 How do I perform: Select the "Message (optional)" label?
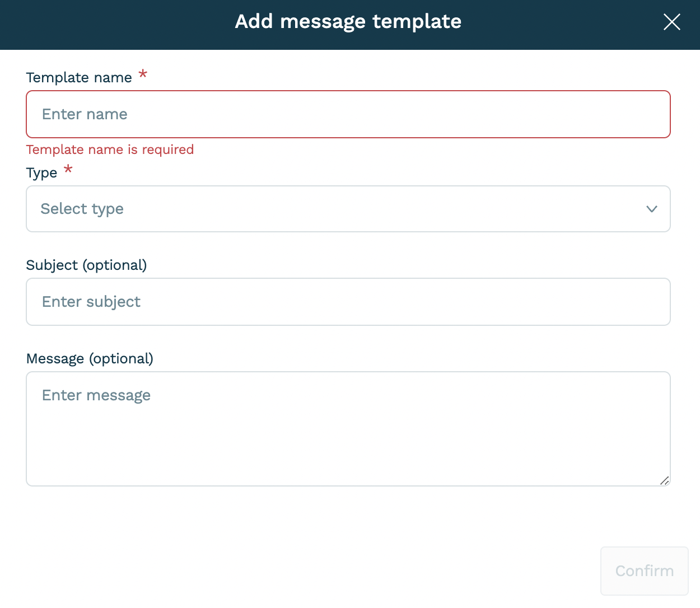[x=90, y=358]
